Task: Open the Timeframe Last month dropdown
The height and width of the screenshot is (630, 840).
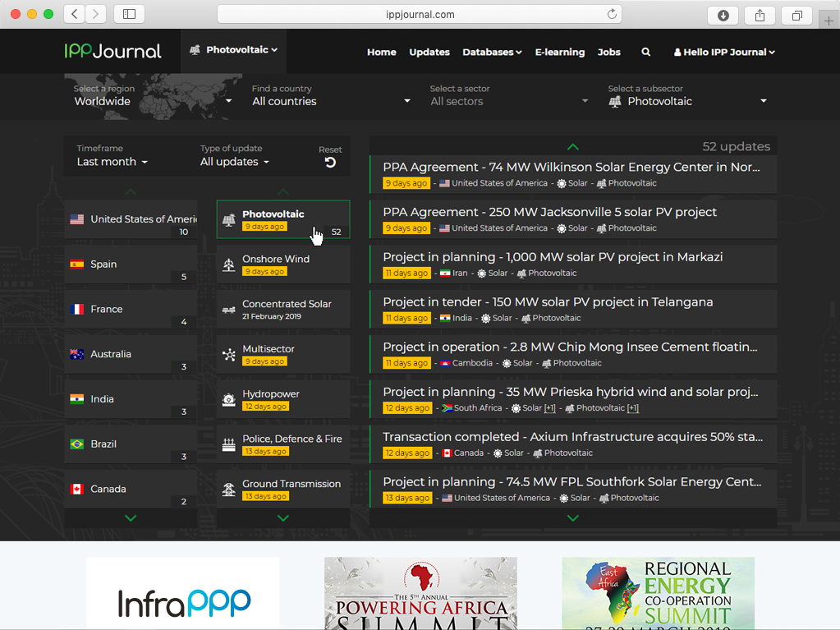Action: point(112,162)
